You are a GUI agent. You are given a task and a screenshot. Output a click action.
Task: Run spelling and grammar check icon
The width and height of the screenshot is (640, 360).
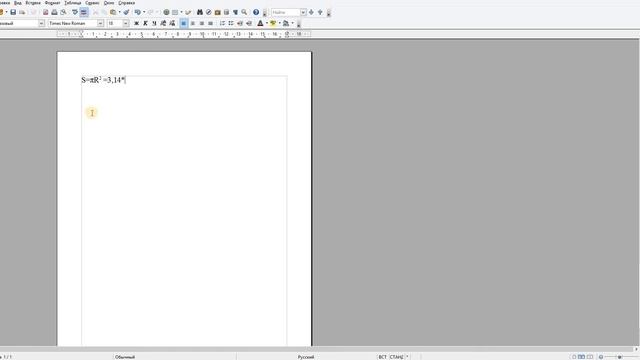pyautogui.click(x=75, y=12)
